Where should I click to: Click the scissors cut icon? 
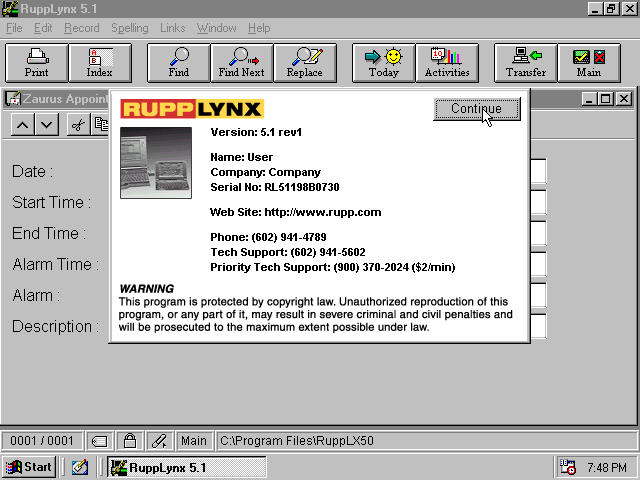78,124
